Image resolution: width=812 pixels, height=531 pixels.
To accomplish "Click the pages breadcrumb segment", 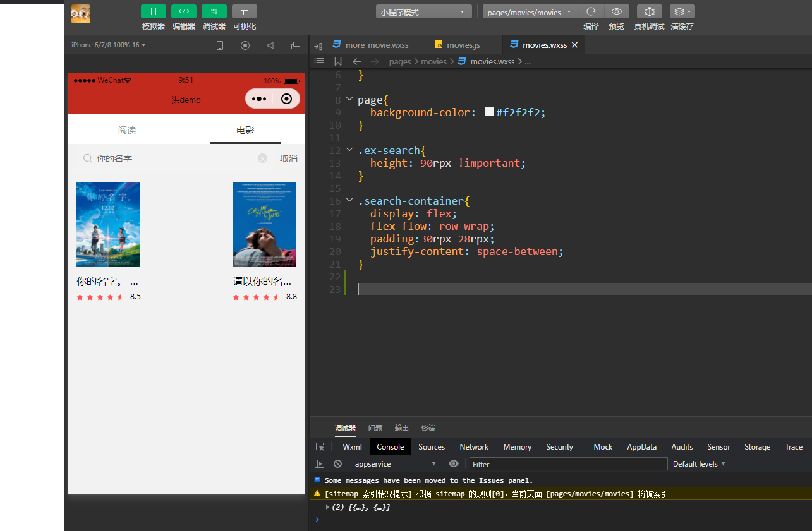I will point(400,61).
